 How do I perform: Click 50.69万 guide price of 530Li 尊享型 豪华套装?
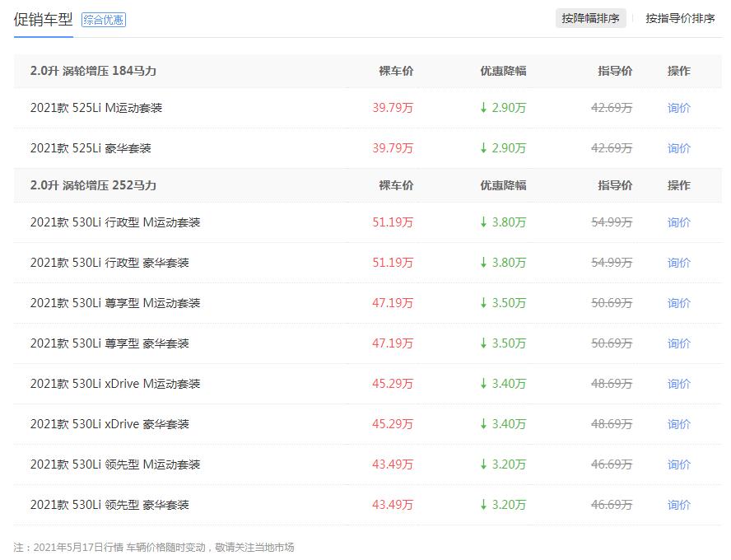point(612,343)
